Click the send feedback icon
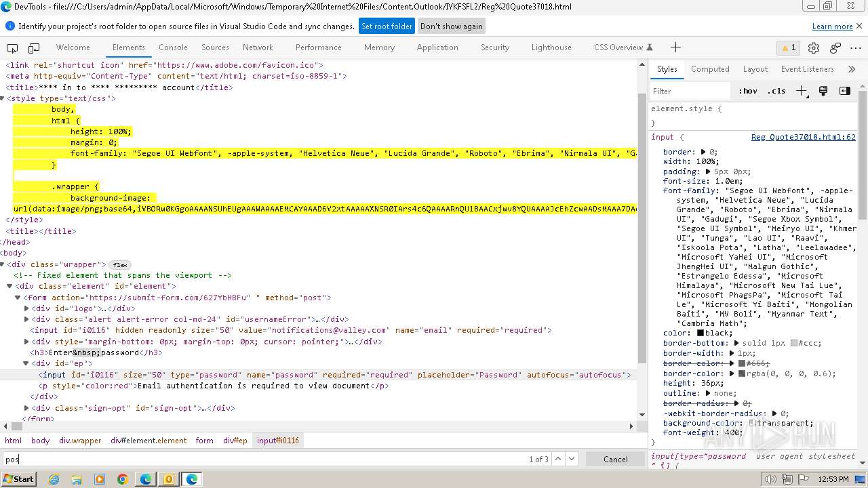The height and width of the screenshot is (488, 868). coord(835,47)
